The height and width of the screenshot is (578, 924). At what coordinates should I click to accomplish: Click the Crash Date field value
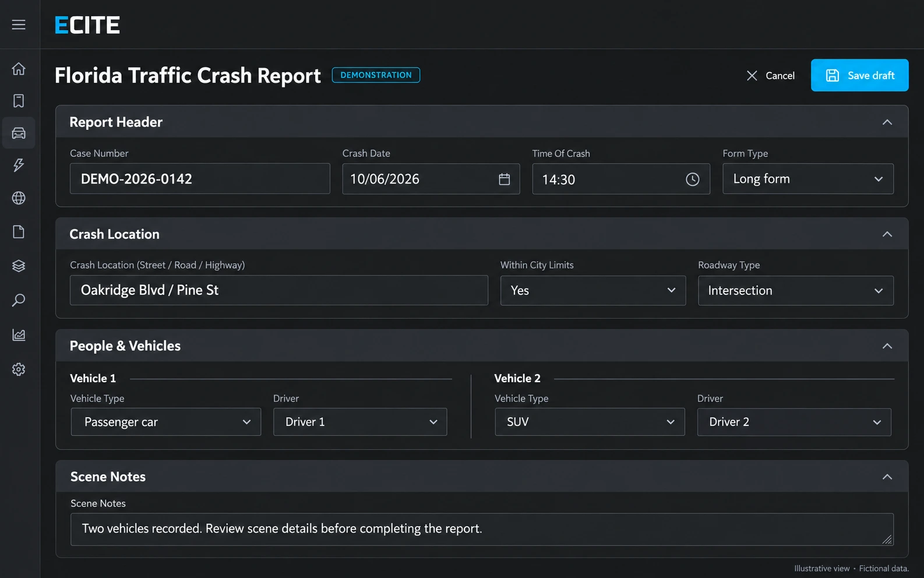[x=385, y=179]
